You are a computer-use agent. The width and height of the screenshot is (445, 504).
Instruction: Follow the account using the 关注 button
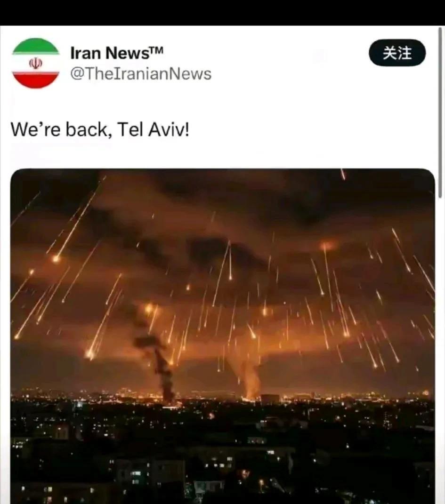click(397, 53)
